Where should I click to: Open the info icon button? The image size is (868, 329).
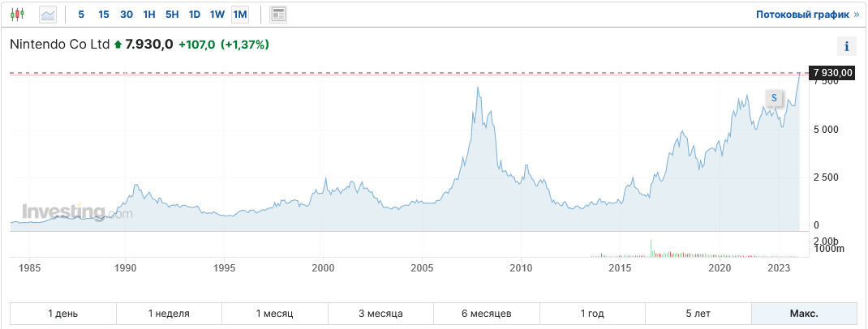[846, 46]
